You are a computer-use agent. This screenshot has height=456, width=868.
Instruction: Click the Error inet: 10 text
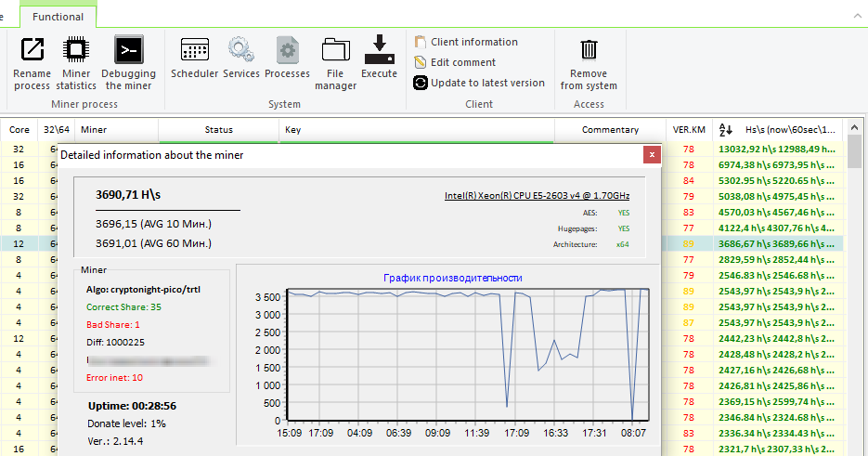click(114, 378)
